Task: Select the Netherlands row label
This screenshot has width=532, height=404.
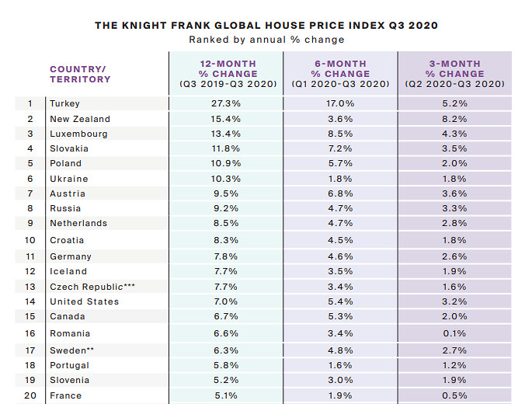Action: point(78,223)
